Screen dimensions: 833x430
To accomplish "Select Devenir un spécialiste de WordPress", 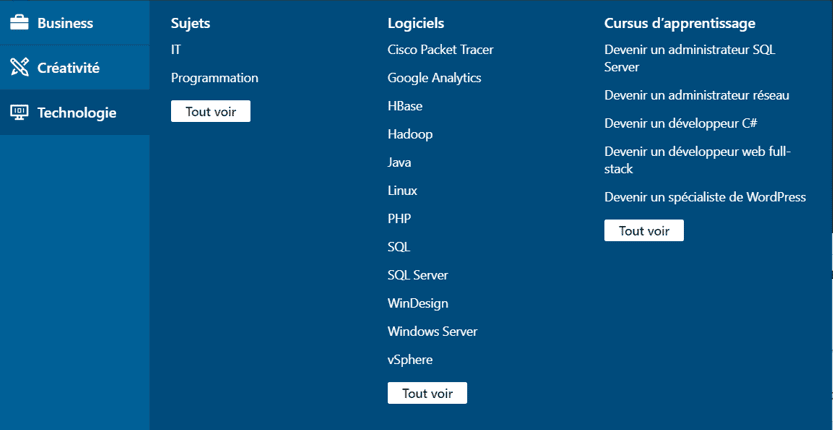I will pyautogui.click(x=705, y=197).
